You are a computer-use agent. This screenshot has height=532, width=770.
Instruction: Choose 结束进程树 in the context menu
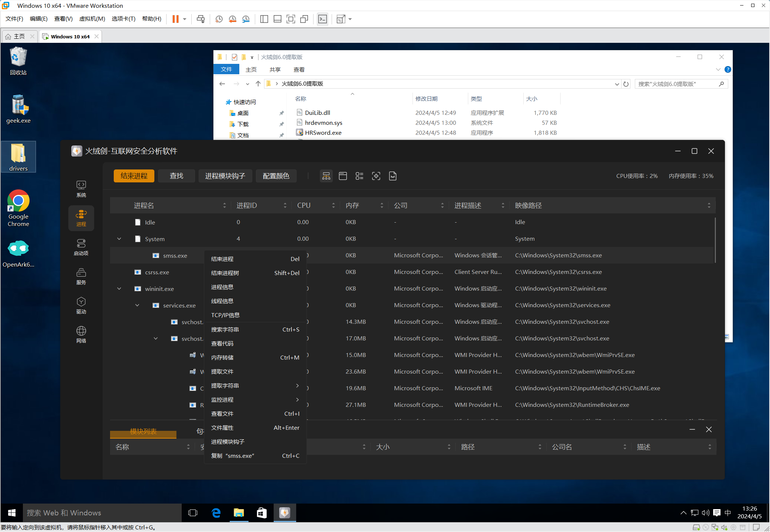255,273
